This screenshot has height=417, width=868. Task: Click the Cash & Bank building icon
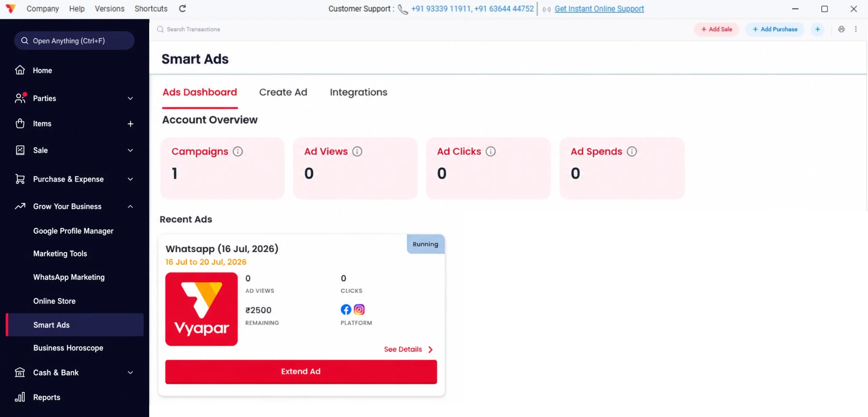pos(20,372)
